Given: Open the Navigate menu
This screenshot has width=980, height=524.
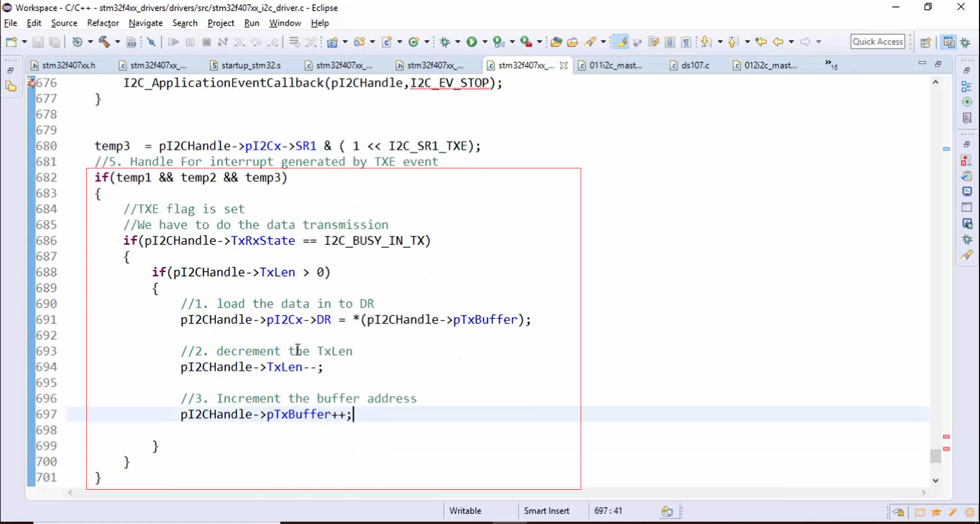Looking at the screenshot, I should (146, 23).
